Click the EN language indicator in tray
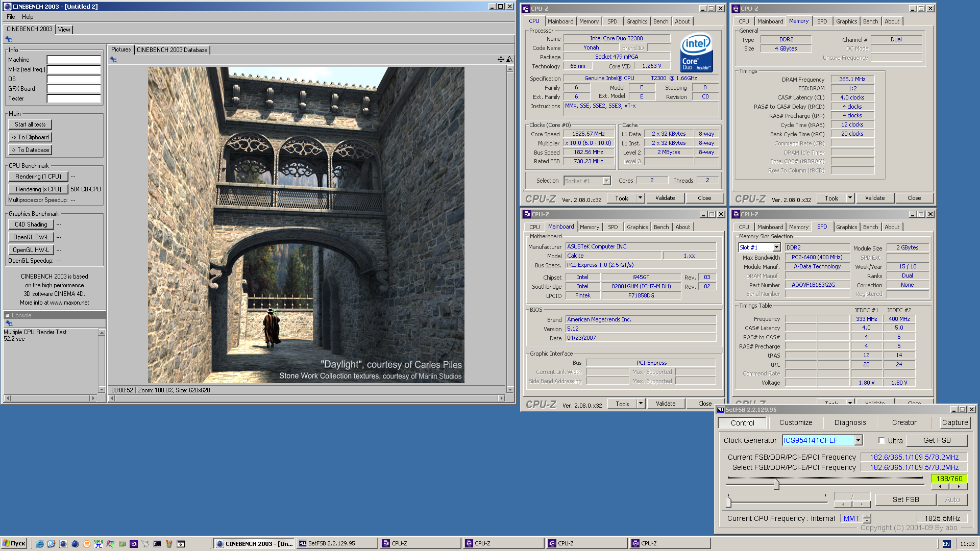The height and width of the screenshot is (551, 980). 946,544
